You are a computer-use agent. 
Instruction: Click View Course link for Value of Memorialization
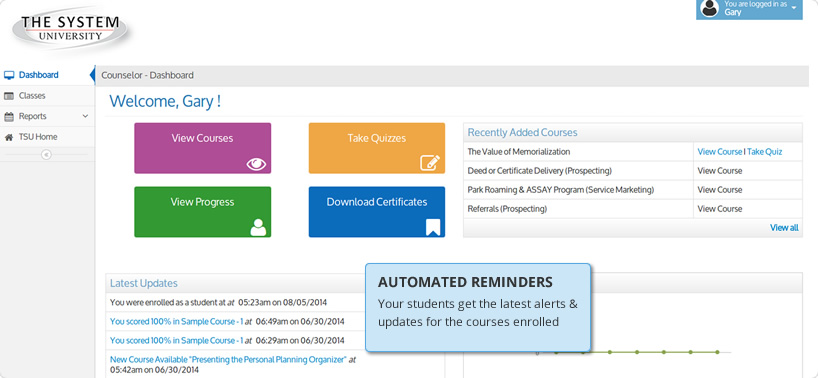pyautogui.click(x=719, y=152)
